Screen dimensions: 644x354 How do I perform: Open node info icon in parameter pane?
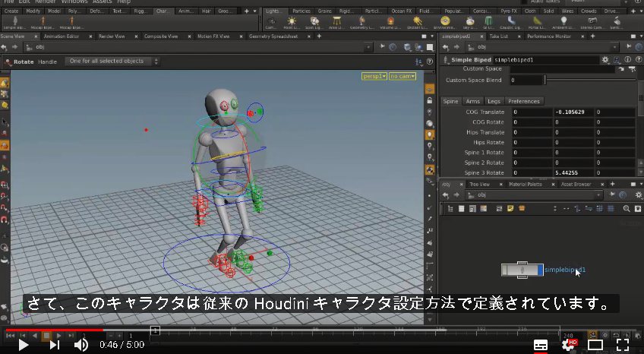[627, 59]
